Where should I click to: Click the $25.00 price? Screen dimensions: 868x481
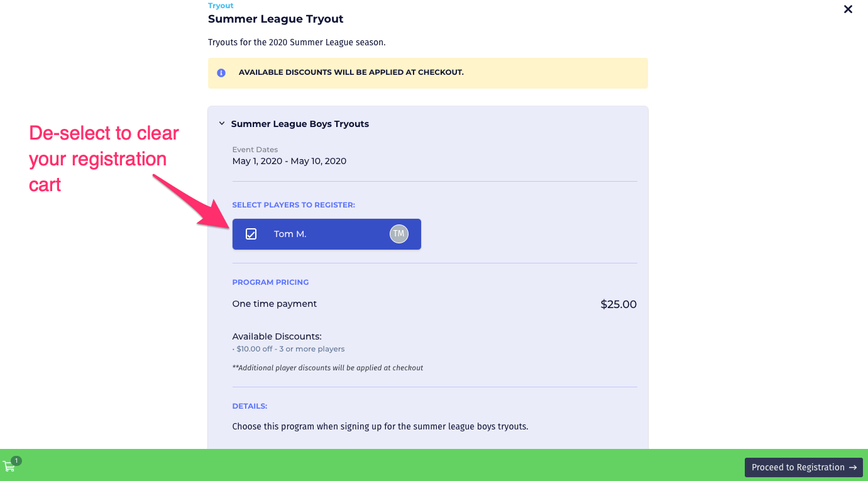[x=618, y=304]
